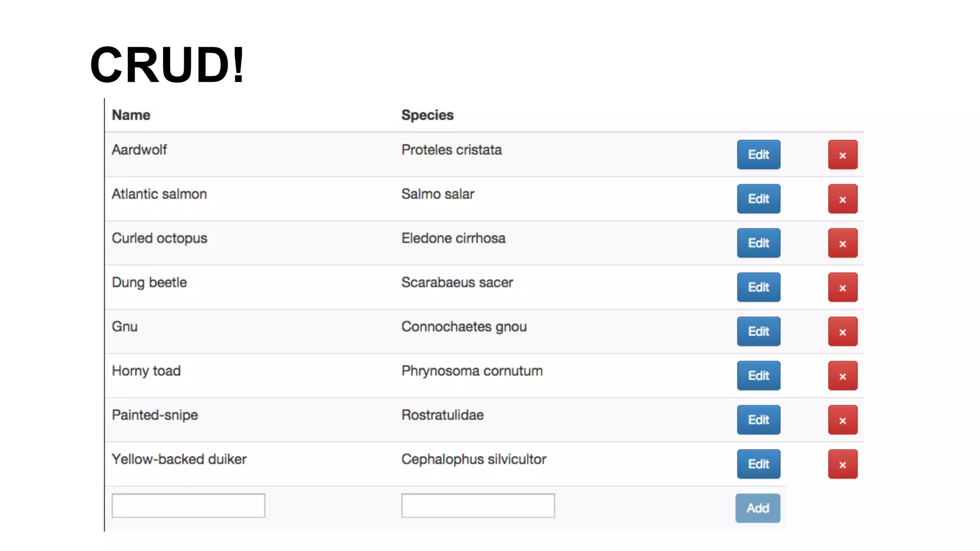Remove the Atlantic salmon entry

coord(842,199)
